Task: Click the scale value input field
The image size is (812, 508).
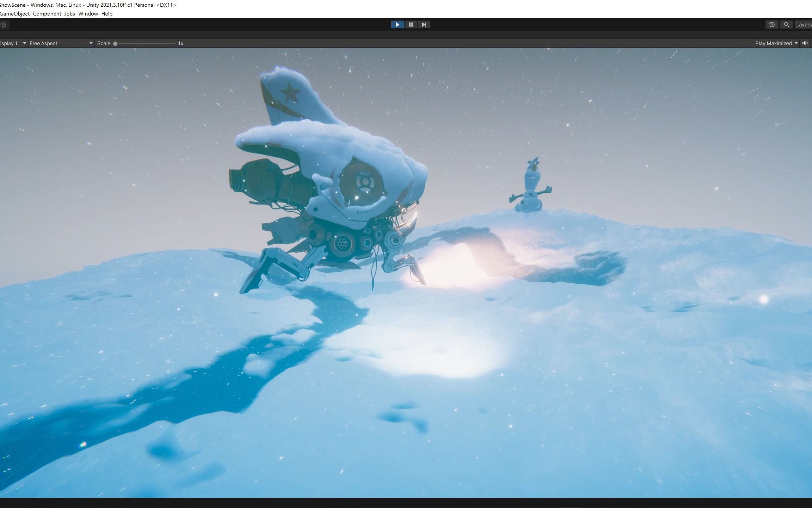Action: click(181, 43)
